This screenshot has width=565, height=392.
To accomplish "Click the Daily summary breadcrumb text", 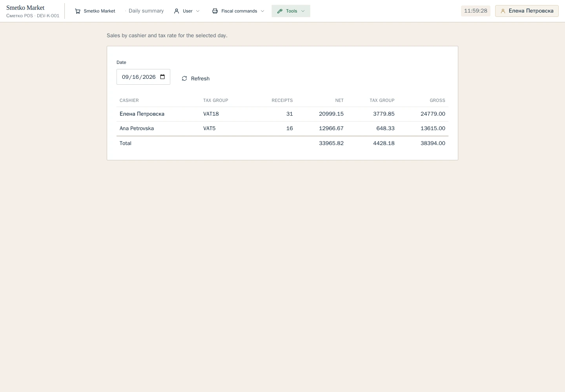I will click(x=146, y=11).
